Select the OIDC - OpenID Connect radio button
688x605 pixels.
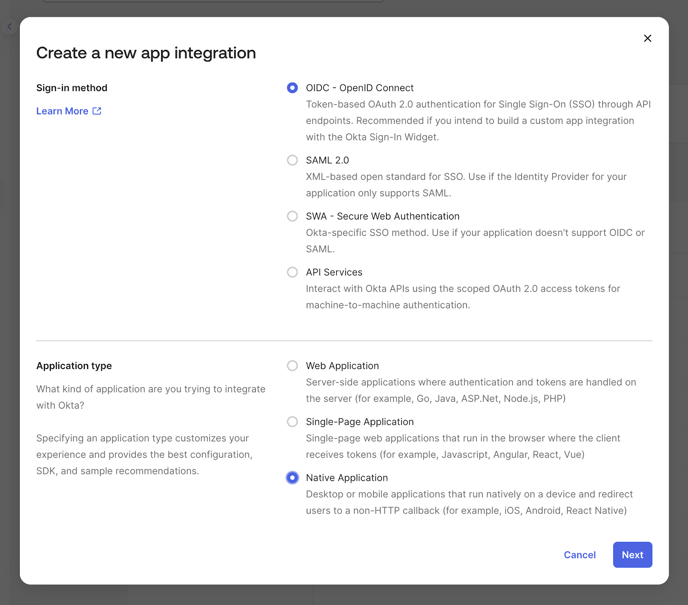pyautogui.click(x=292, y=88)
